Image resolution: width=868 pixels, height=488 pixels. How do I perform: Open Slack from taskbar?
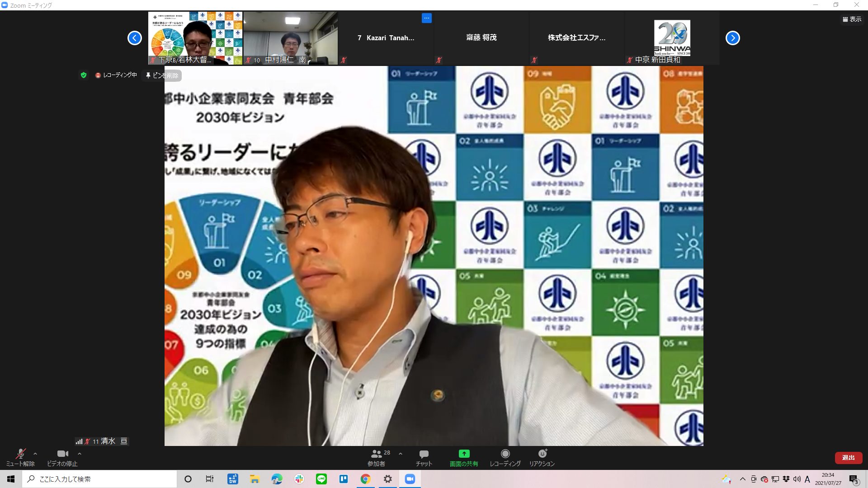(x=299, y=479)
